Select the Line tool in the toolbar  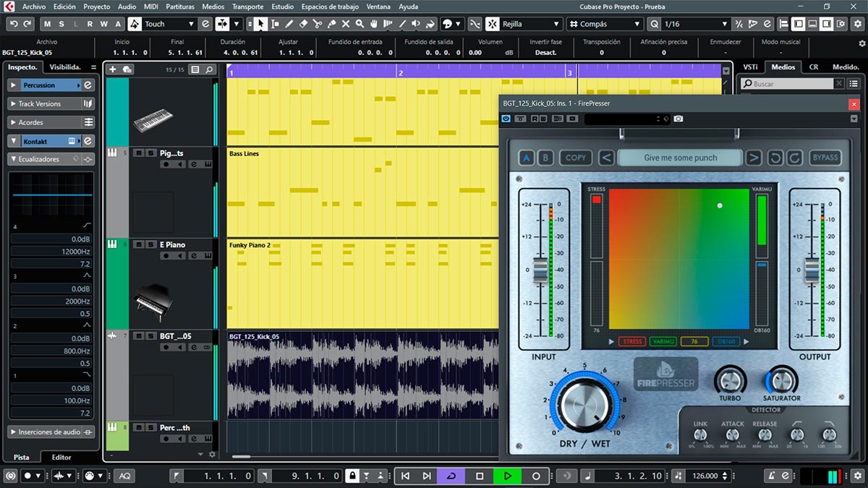401,24
